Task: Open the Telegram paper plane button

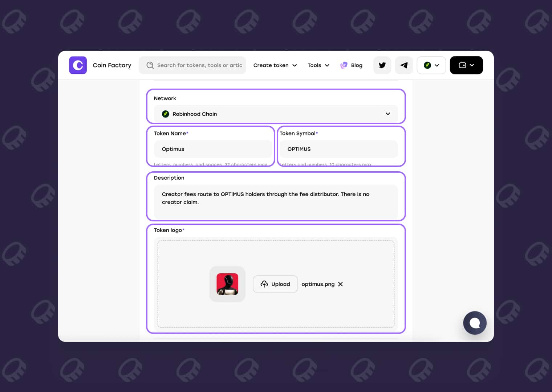Action: (404, 65)
